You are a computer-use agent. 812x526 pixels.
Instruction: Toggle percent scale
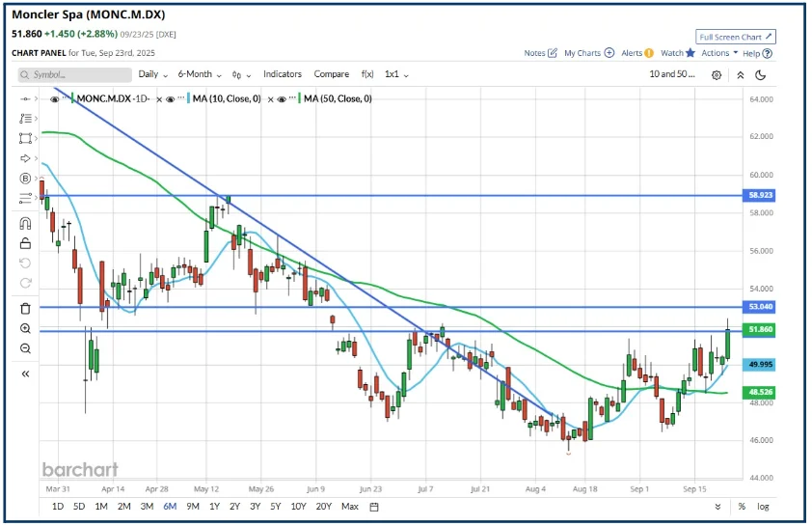pyautogui.click(x=742, y=507)
